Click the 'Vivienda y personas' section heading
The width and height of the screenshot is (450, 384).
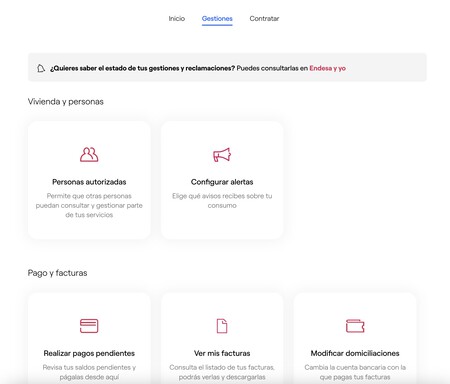pos(66,102)
